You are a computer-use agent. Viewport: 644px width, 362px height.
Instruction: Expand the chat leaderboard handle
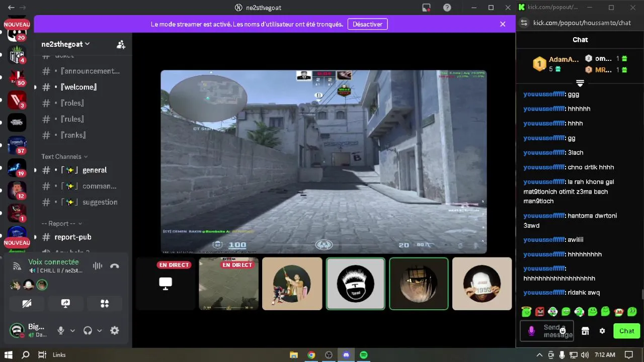pyautogui.click(x=580, y=83)
